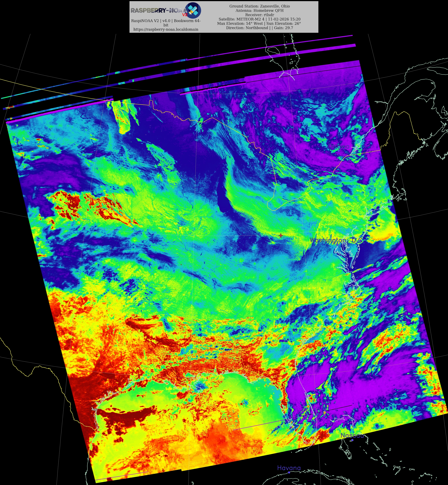Click the Ground Station Zanesville, Ohio line

click(x=259, y=6)
